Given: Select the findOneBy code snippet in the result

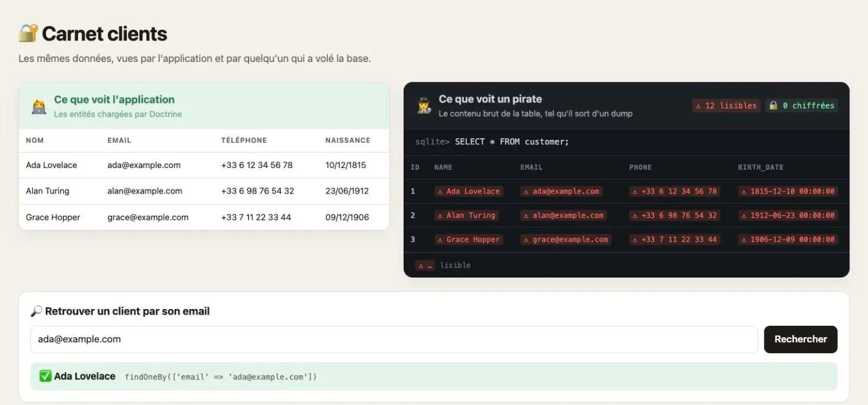Looking at the screenshot, I should tap(221, 377).
